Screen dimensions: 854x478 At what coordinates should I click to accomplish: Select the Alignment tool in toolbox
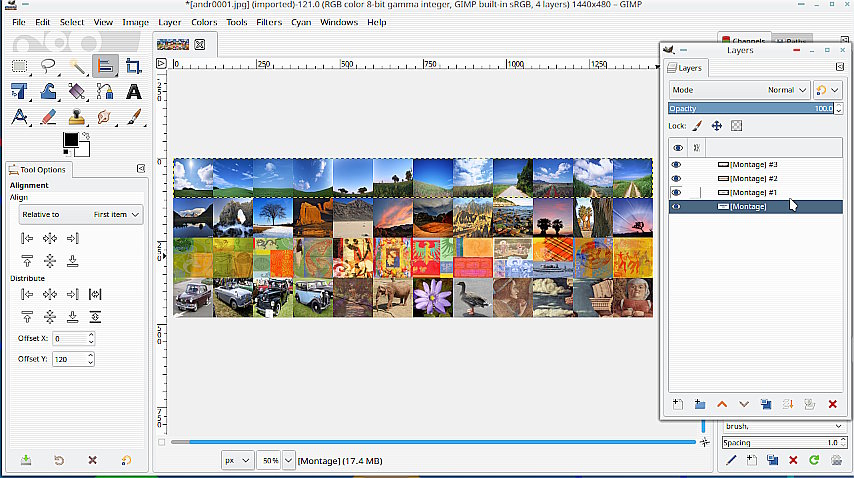105,66
